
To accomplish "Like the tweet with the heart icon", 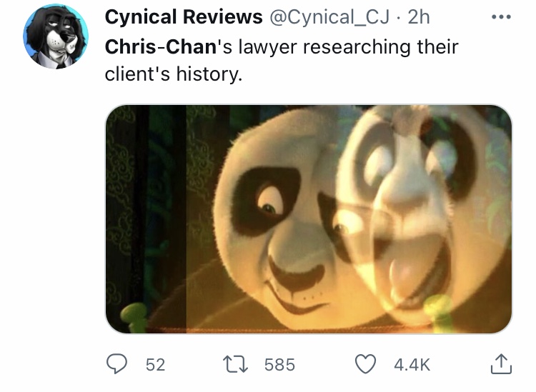I will [365, 364].
